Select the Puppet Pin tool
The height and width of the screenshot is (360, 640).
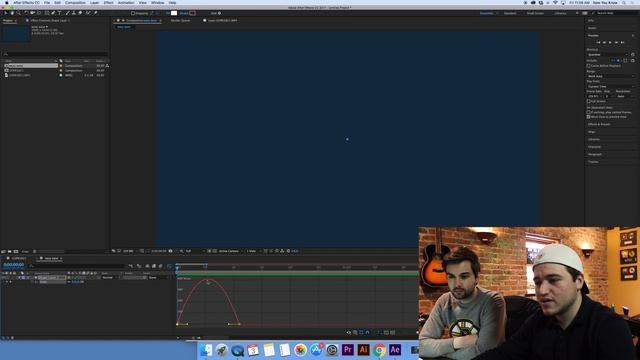pos(96,13)
